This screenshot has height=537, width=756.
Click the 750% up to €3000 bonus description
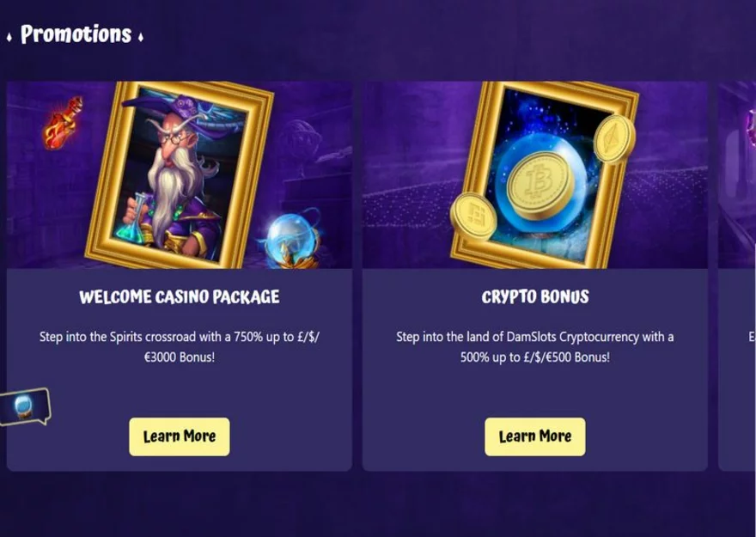[180, 346]
